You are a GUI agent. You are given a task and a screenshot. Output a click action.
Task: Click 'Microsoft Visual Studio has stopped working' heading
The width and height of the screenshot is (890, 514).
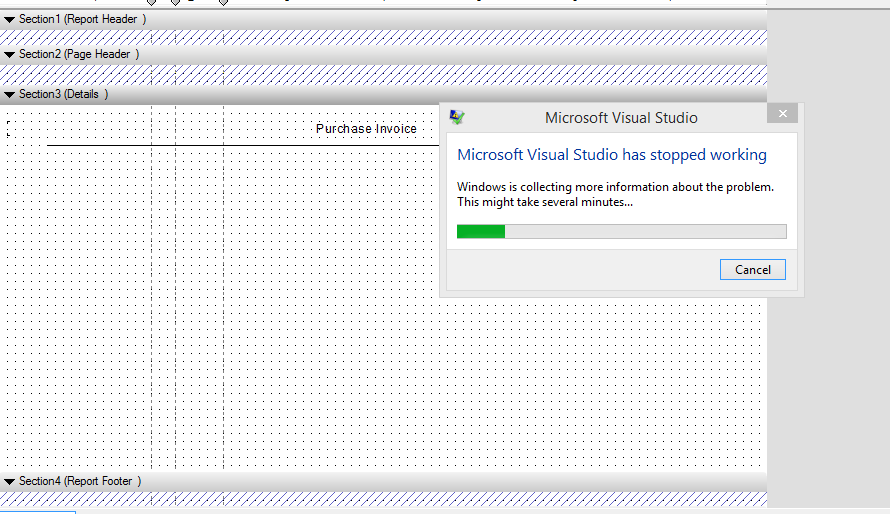click(612, 155)
